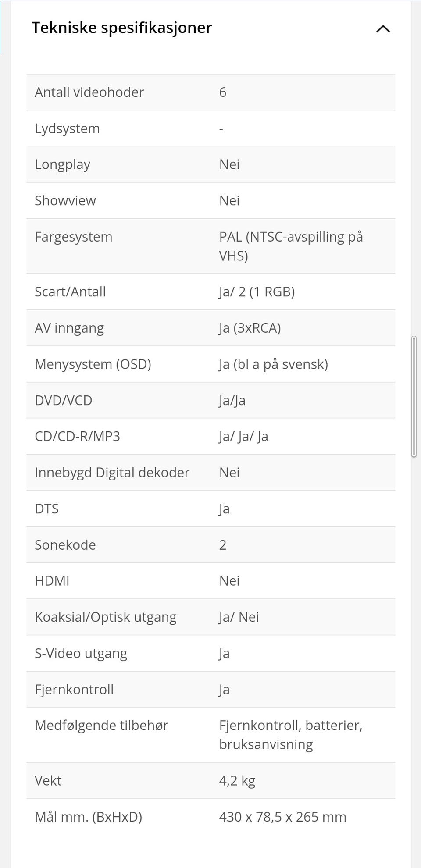Image resolution: width=421 pixels, height=868 pixels.
Task: Click the Medfølgende tilbehør value text
Action: tap(291, 735)
